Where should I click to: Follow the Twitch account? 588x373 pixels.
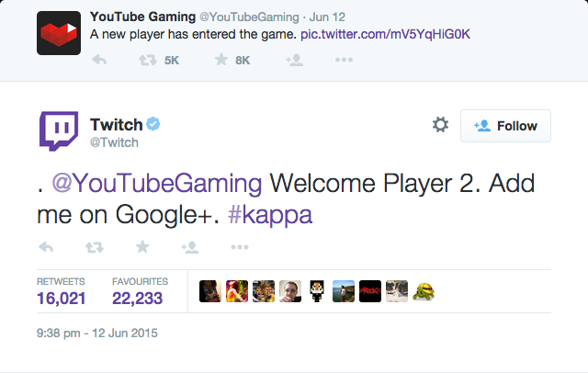click(505, 126)
